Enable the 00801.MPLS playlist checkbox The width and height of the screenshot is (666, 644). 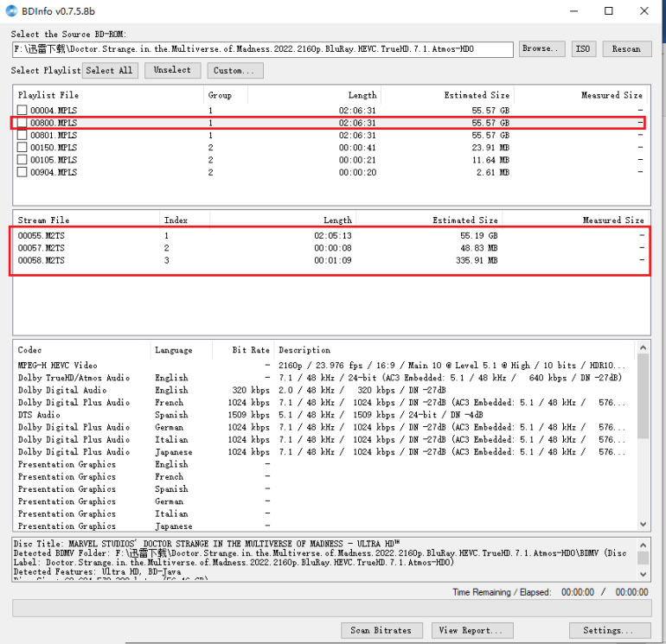22,136
